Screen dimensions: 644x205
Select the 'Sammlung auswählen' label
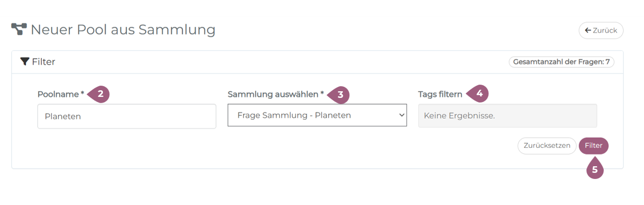coord(273,94)
